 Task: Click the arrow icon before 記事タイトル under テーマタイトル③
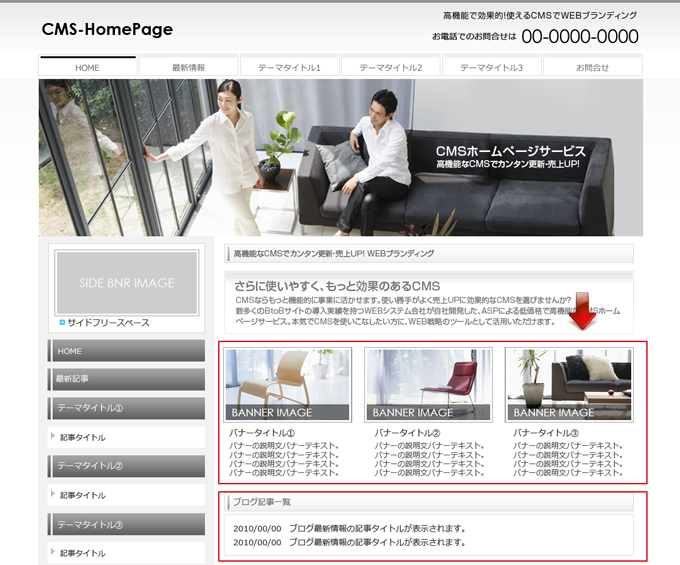pos(52,553)
